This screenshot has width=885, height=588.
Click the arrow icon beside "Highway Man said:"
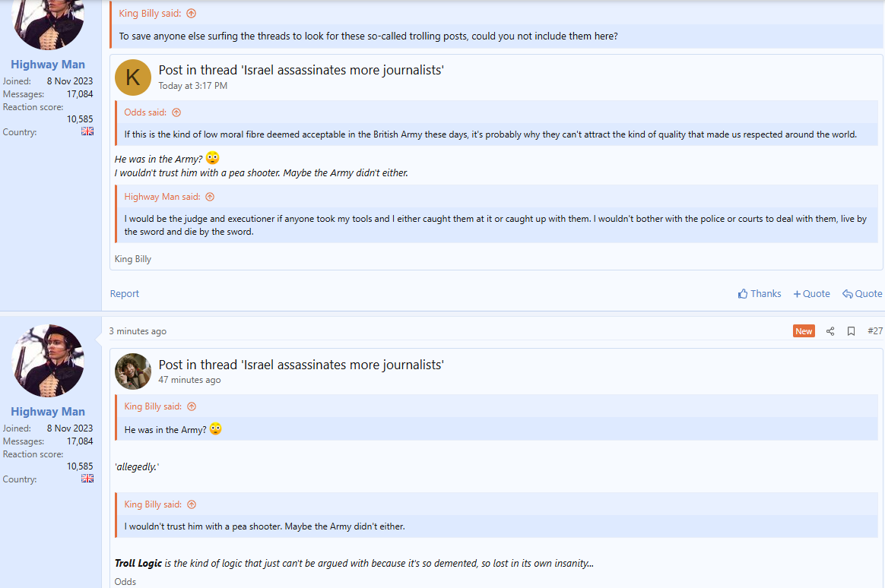211,197
